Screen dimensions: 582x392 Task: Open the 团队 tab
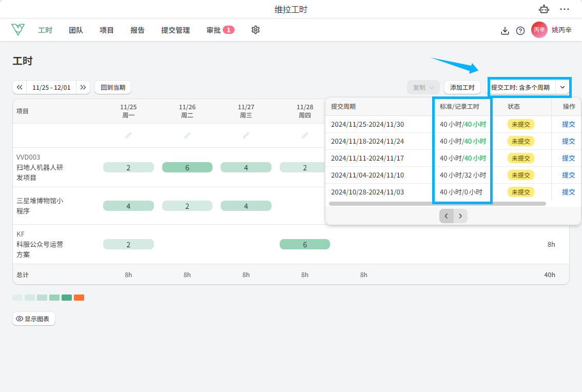pos(76,30)
